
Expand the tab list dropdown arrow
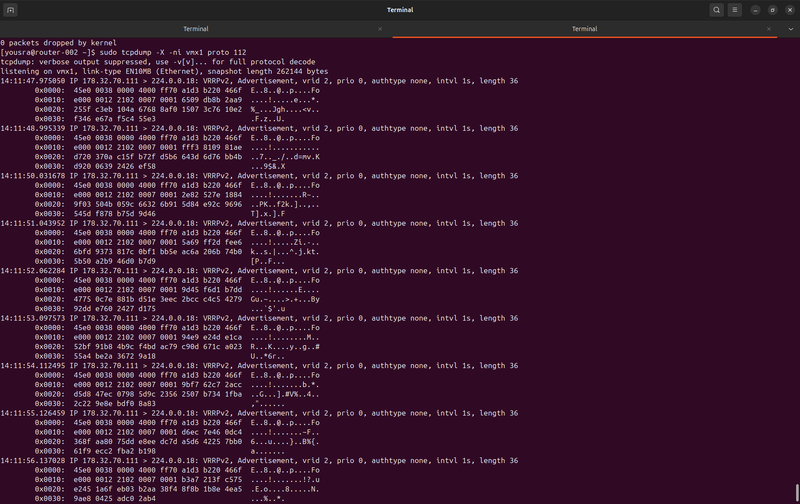click(791, 29)
